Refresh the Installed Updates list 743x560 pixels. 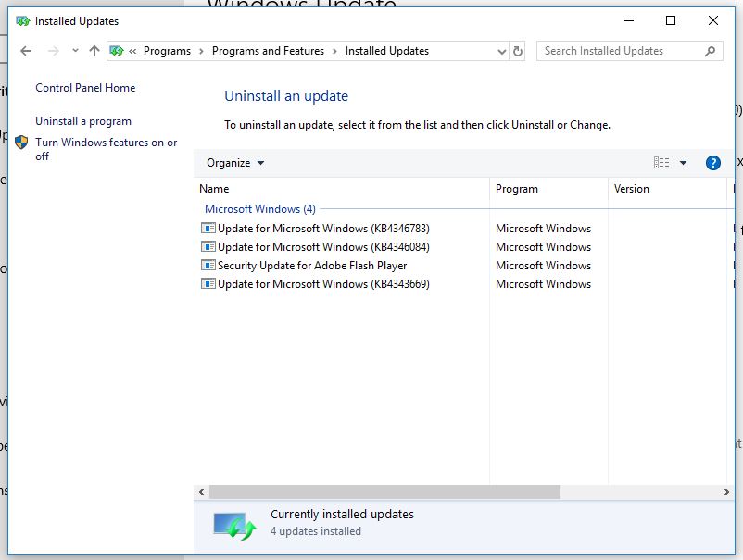518,51
